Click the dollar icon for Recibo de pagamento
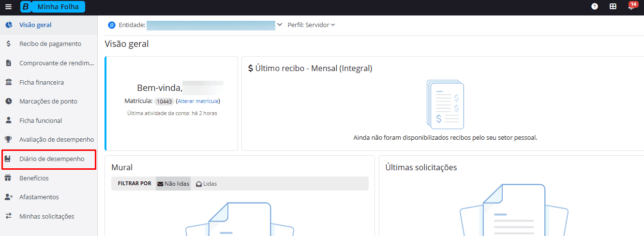 coord(9,44)
